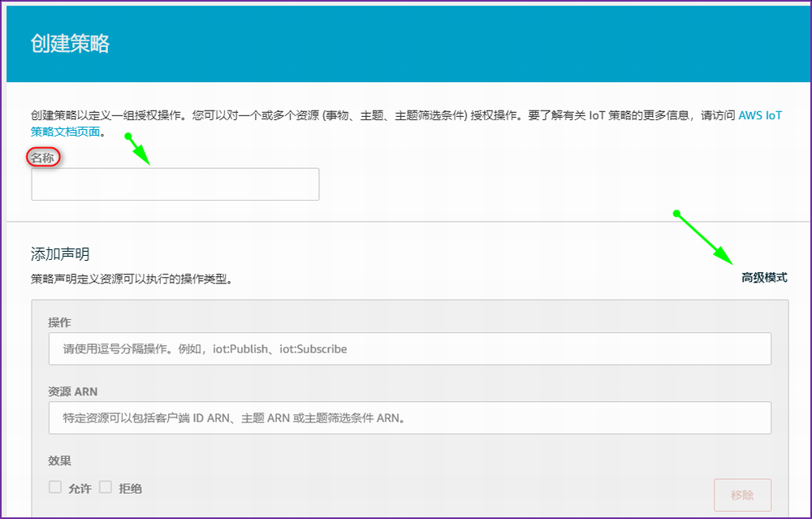Click the 策略声明 description text line
This screenshot has width=812, height=519.
coord(132,279)
